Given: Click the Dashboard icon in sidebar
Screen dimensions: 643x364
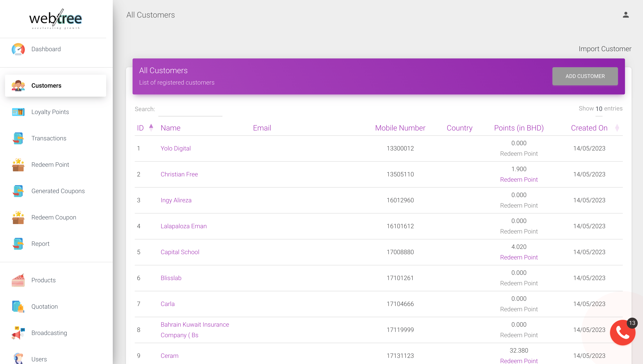Looking at the screenshot, I should [18, 49].
